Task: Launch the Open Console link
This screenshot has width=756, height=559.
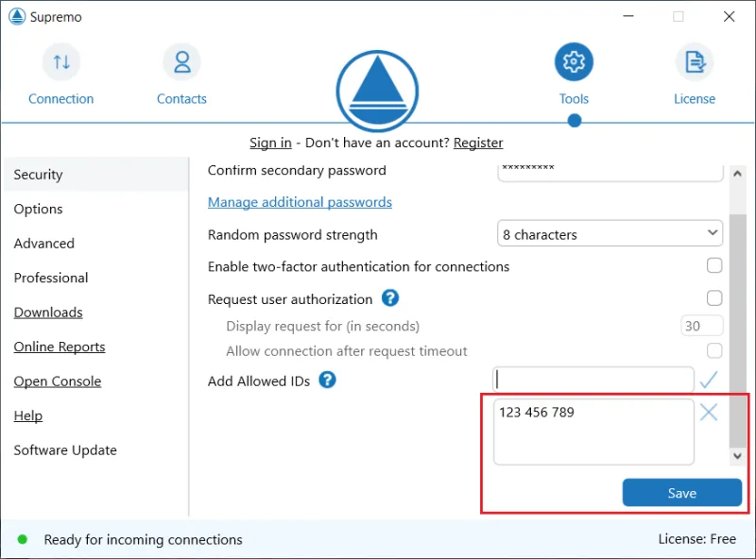Action: coord(58,381)
